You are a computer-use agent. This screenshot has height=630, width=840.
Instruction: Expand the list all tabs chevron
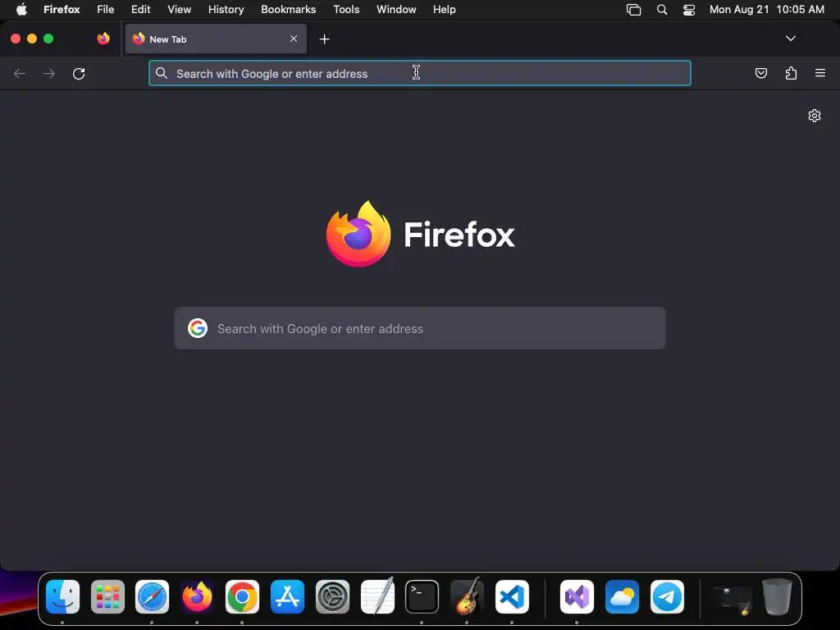[x=790, y=39]
